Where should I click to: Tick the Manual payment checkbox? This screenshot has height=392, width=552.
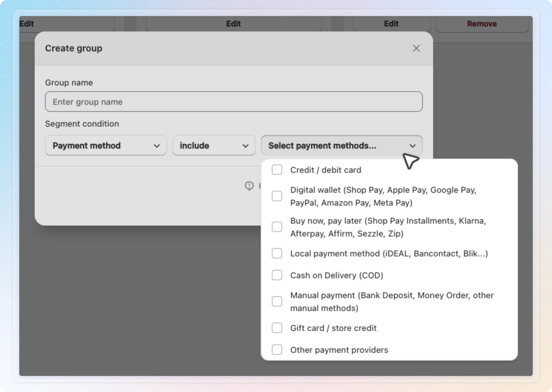pyautogui.click(x=277, y=302)
